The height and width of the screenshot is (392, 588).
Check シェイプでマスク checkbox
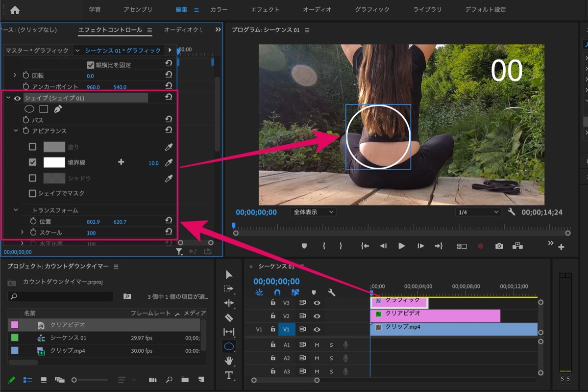click(x=32, y=193)
